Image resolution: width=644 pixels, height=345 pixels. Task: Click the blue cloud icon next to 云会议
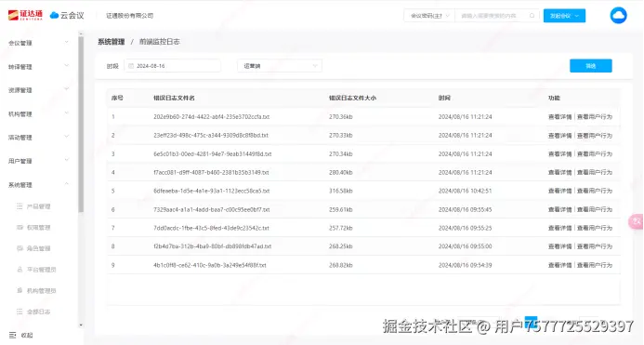pyautogui.click(x=54, y=15)
